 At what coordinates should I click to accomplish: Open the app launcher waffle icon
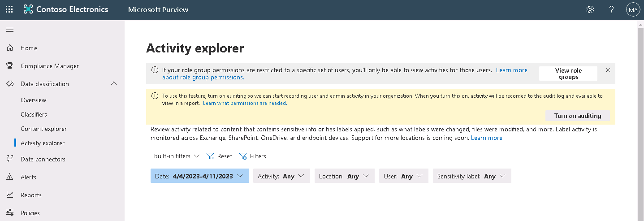point(9,9)
